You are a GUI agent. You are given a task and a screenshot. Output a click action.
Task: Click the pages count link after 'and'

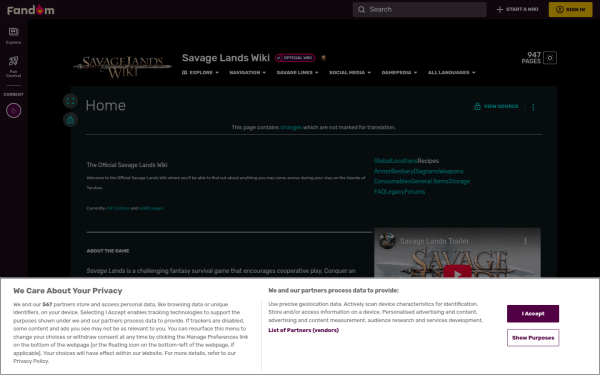pos(151,208)
